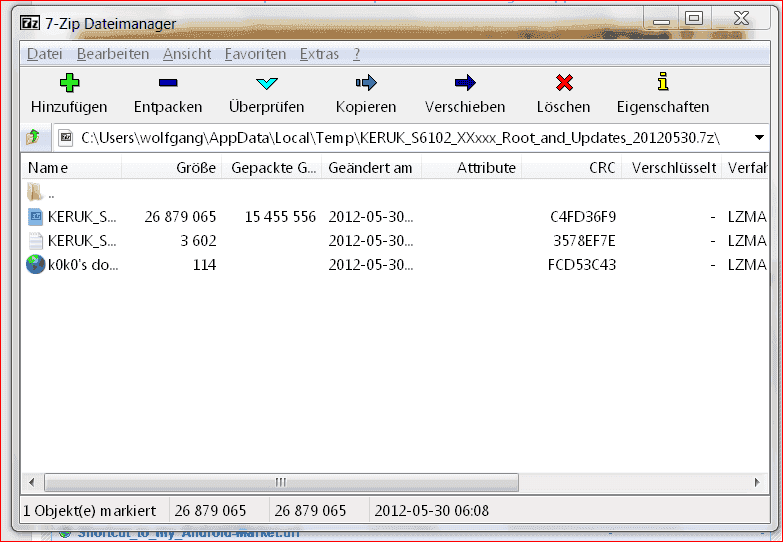Click the horizontal scrollbar thumb
This screenshot has width=783, height=542.
pos(281,483)
